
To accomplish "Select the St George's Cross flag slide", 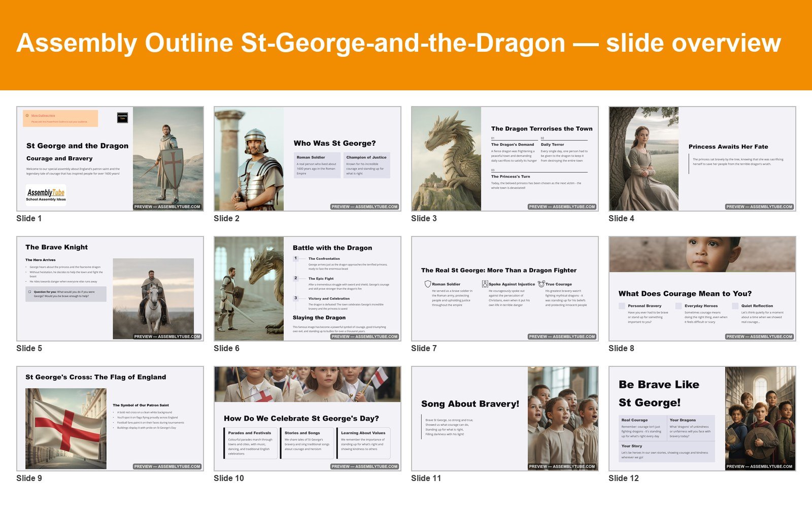I will pos(110,419).
